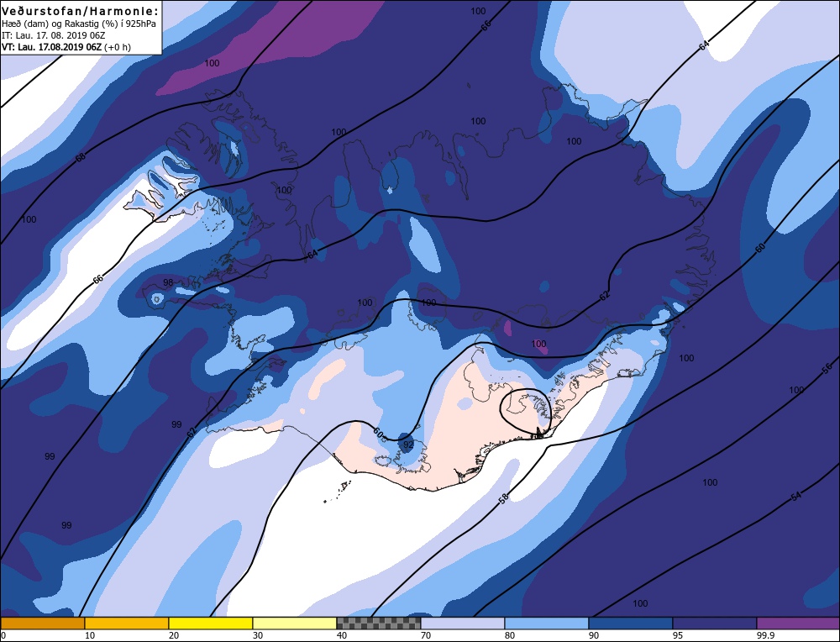The height and width of the screenshot is (642, 840).
Task: Click the light blue 80-90 legend swatch
Action: tap(547, 623)
